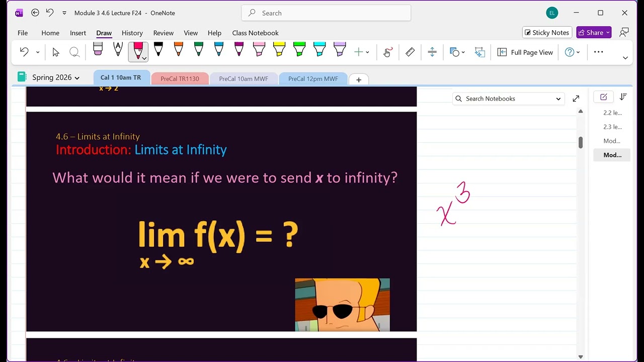Image resolution: width=644 pixels, height=362 pixels.
Task: Choose the pink highlighter
Action: tap(259, 49)
